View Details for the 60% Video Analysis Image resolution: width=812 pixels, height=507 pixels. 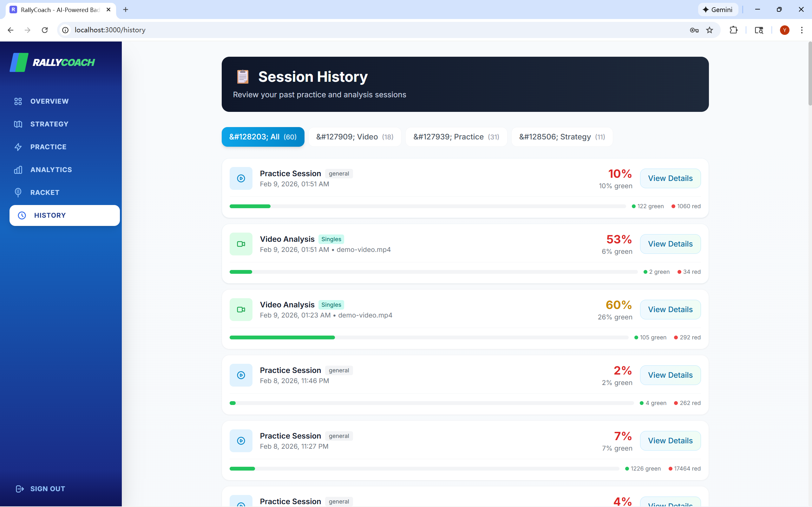[670, 310]
